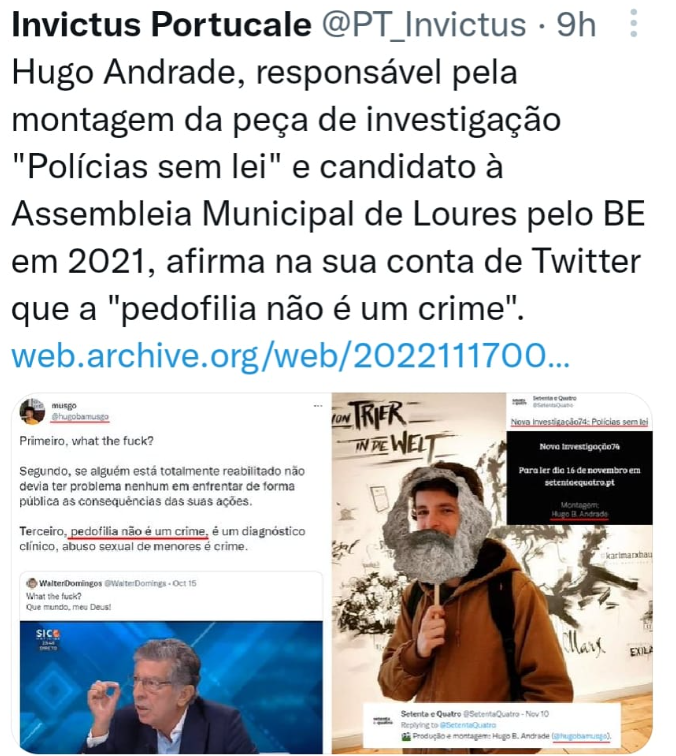
Task: Click Setenta e Quatro logo in reply box
Action: point(384,721)
